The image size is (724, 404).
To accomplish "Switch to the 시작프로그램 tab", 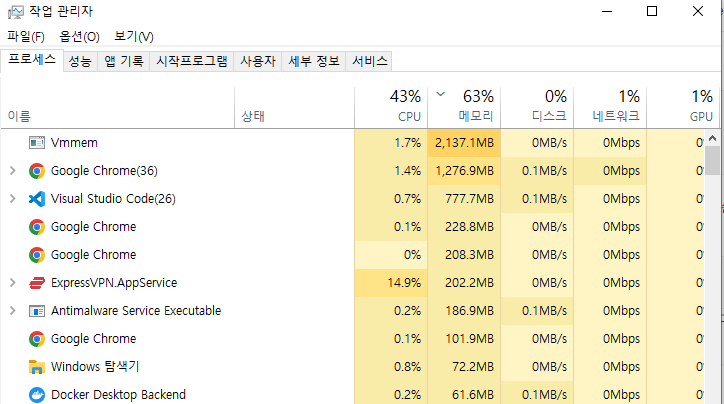I will point(192,61).
